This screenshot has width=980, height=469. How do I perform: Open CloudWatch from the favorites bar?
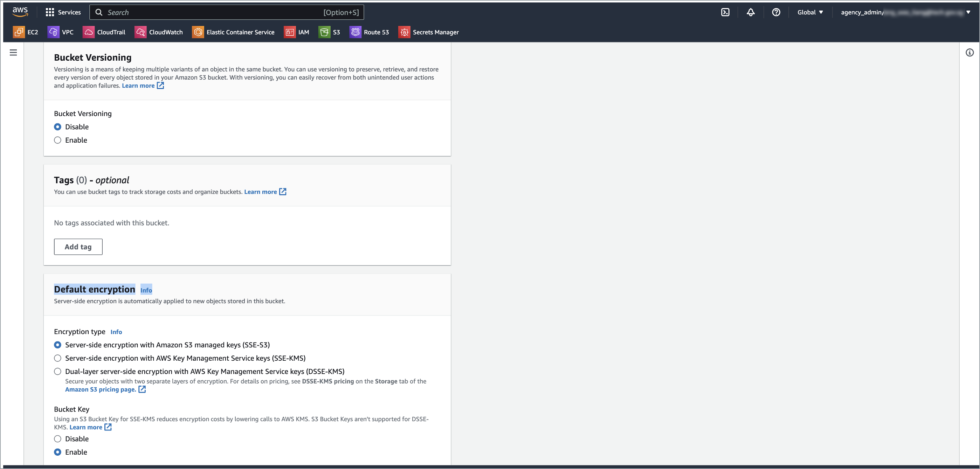click(159, 32)
